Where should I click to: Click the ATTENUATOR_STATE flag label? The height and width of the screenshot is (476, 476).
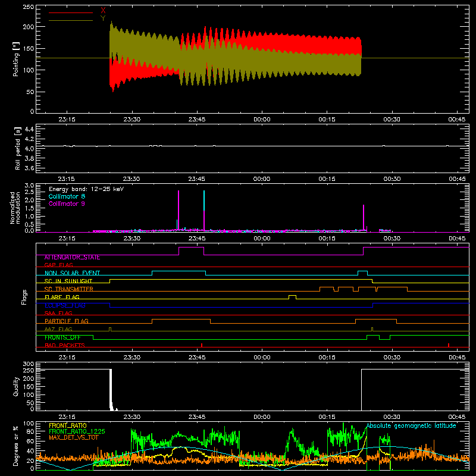click(72, 258)
